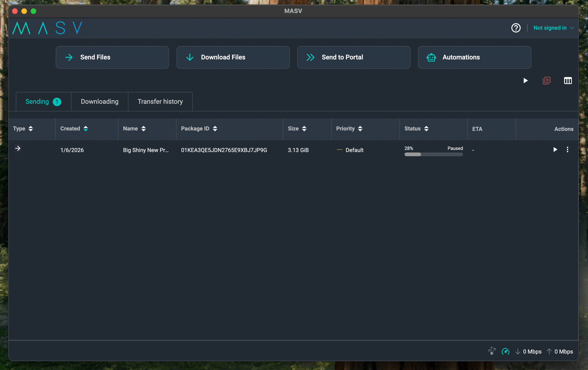Click the Send Files button
This screenshot has width=588, height=370.
(112, 57)
